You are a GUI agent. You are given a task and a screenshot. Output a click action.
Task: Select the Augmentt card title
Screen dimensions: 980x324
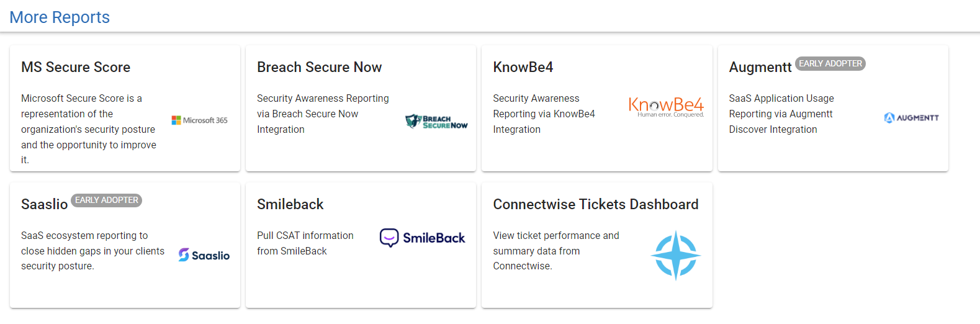tap(760, 67)
